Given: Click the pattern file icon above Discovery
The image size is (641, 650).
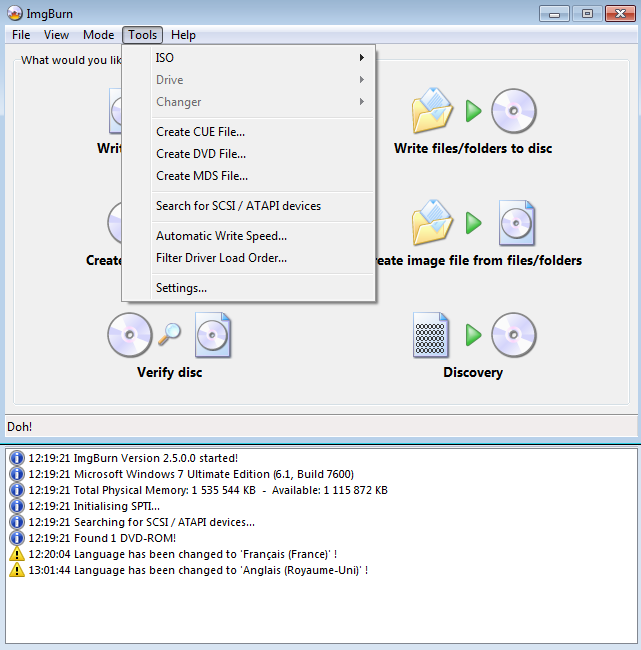Looking at the screenshot, I should (x=430, y=335).
